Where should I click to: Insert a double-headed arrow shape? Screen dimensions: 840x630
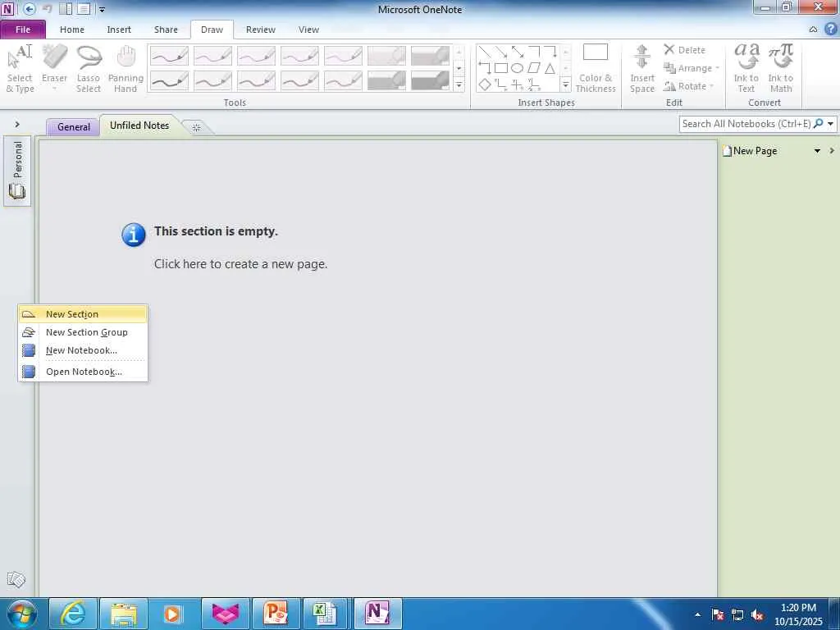[x=518, y=52]
